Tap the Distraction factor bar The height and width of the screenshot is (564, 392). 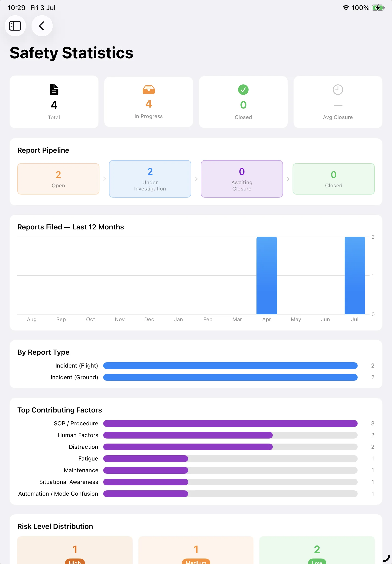(230, 447)
